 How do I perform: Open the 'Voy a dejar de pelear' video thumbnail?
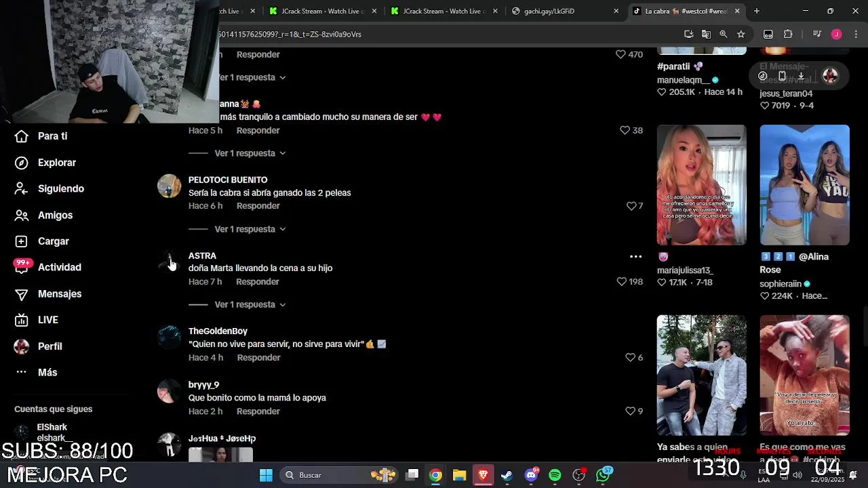(x=804, y=375)
